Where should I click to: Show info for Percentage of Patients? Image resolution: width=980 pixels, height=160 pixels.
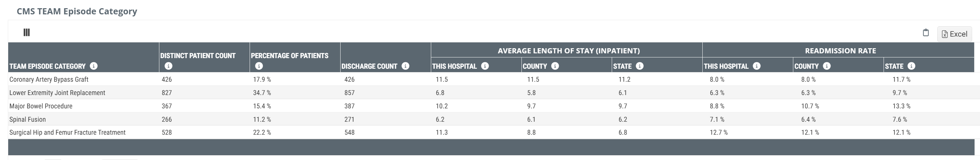(259, 66)
